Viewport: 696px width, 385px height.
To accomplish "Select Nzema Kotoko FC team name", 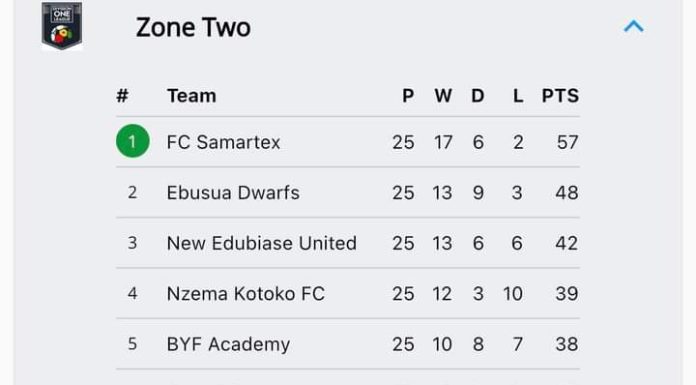I will 245,294.
